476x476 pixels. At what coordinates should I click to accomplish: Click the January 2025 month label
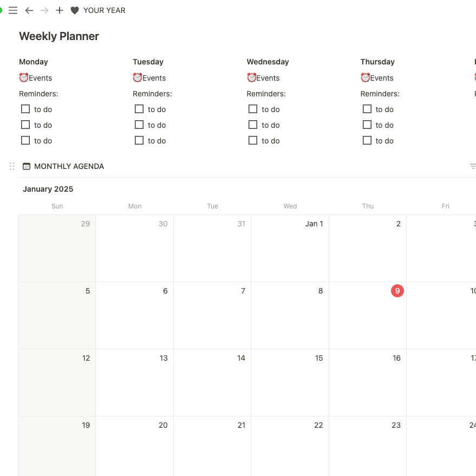(x=48, y=189)
